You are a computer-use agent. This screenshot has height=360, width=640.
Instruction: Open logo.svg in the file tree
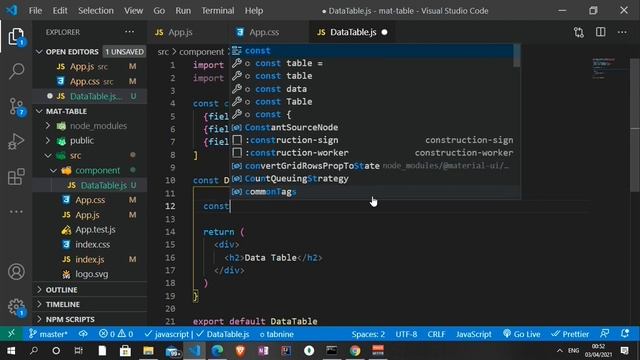91,274
